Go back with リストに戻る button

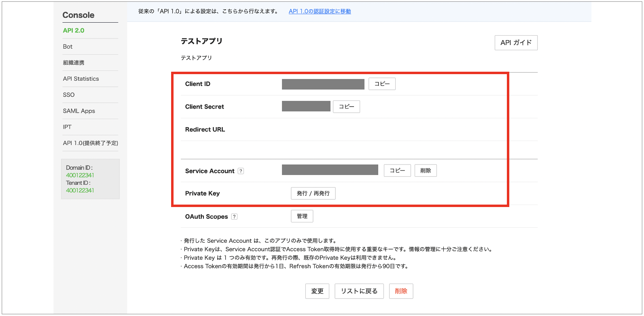point(359,291)
